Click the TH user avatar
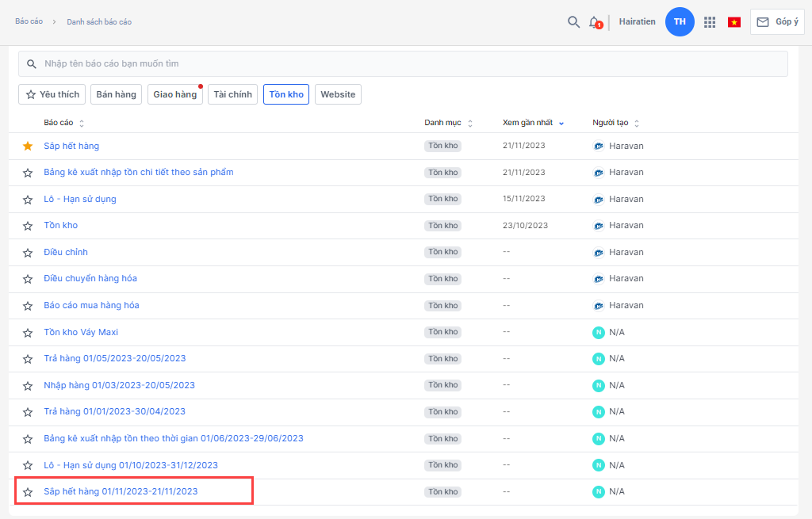The width and height of the screenshot is (812, 519). pyautogui.click(x=680, y=21)
